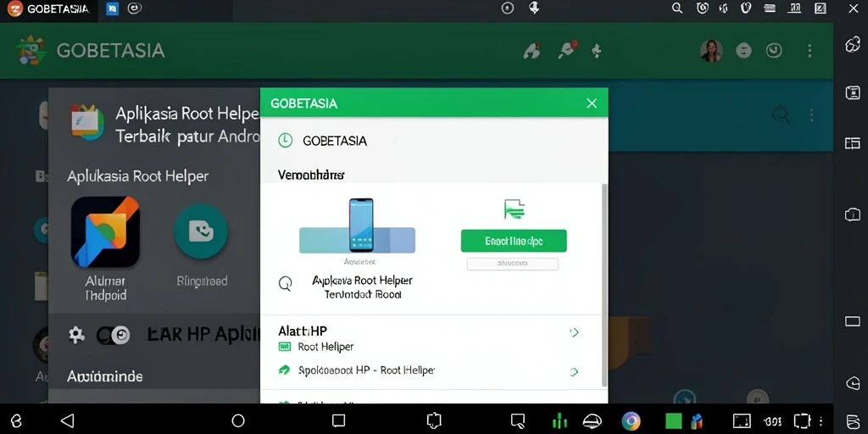Click the green document icon above green button

(515, 209)
